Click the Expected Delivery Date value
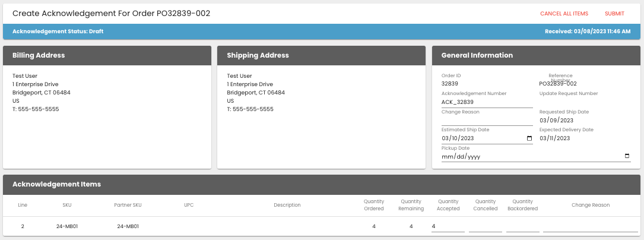644x240 pixels. pos(554,138)
